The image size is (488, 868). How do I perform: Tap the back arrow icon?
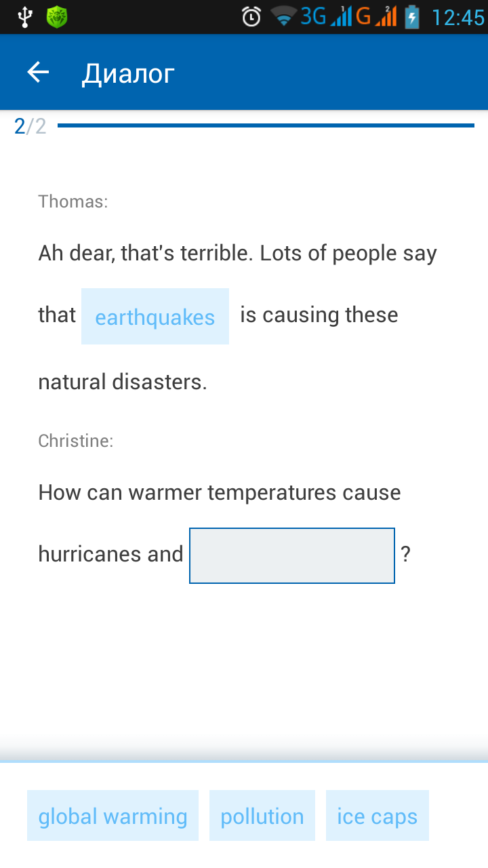coord(39,73)
